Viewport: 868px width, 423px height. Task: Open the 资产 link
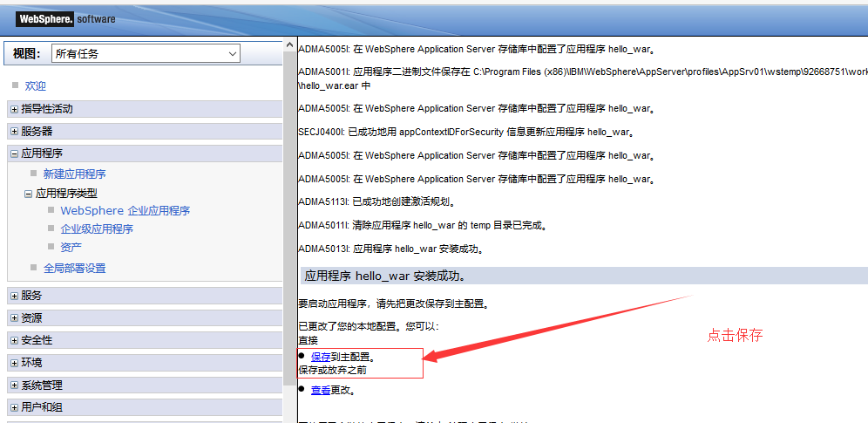pyautogui.click(x=71, y=247)
